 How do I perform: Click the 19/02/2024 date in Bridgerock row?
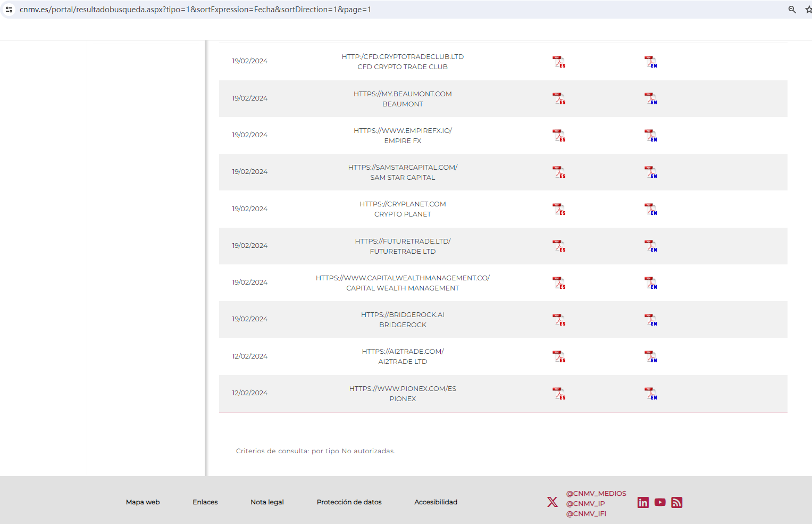(x=249, y=319)
